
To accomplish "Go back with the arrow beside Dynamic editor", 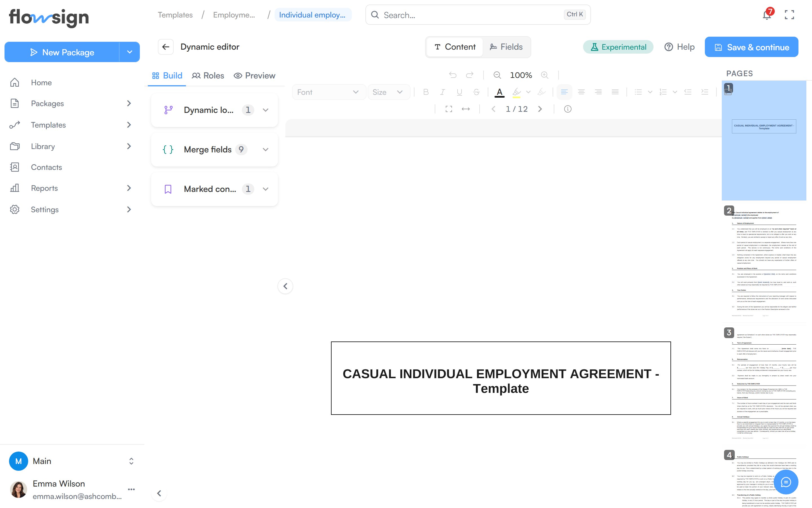I will [166, 47].
